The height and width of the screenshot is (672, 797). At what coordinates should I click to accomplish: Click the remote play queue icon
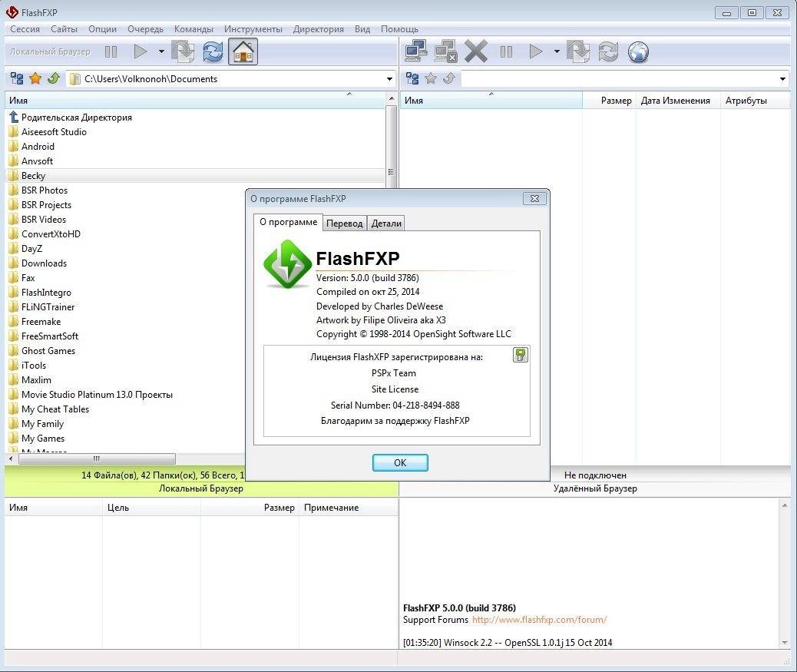536,51
